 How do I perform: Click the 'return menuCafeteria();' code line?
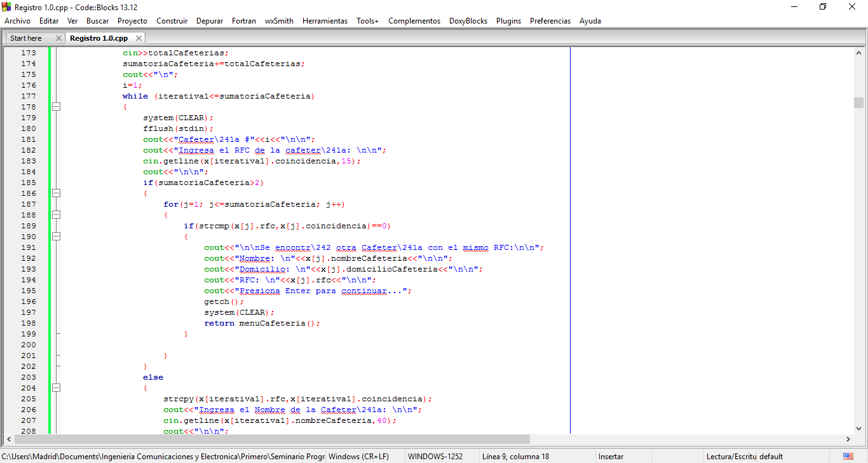262,323
